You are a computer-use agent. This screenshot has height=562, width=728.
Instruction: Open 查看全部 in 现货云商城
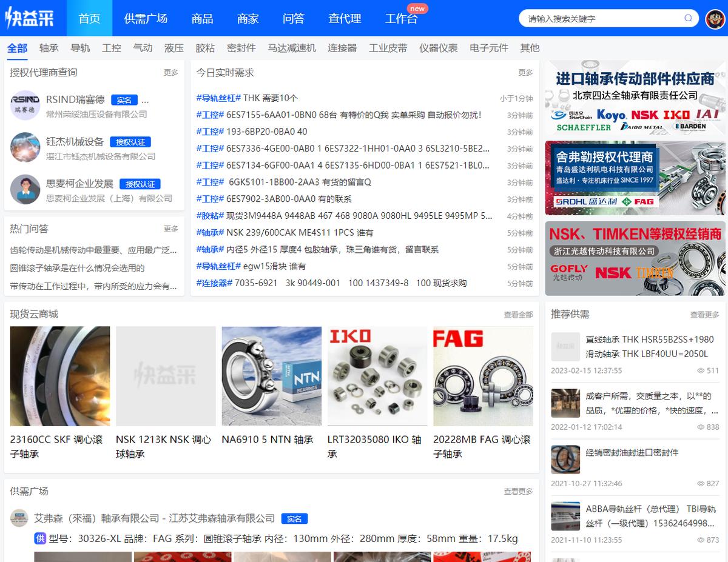point(518,315)
